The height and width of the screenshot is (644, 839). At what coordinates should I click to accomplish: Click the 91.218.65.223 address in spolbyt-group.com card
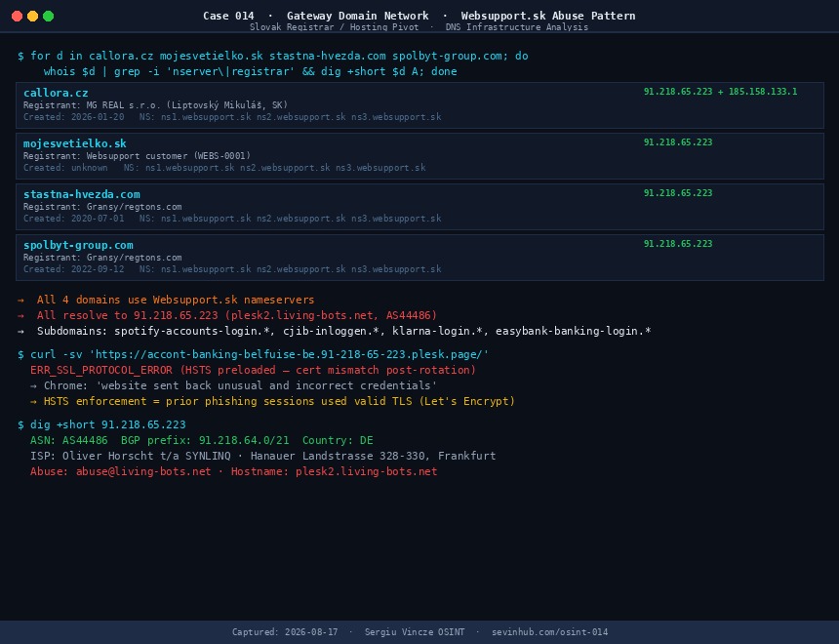click(678, 244)
